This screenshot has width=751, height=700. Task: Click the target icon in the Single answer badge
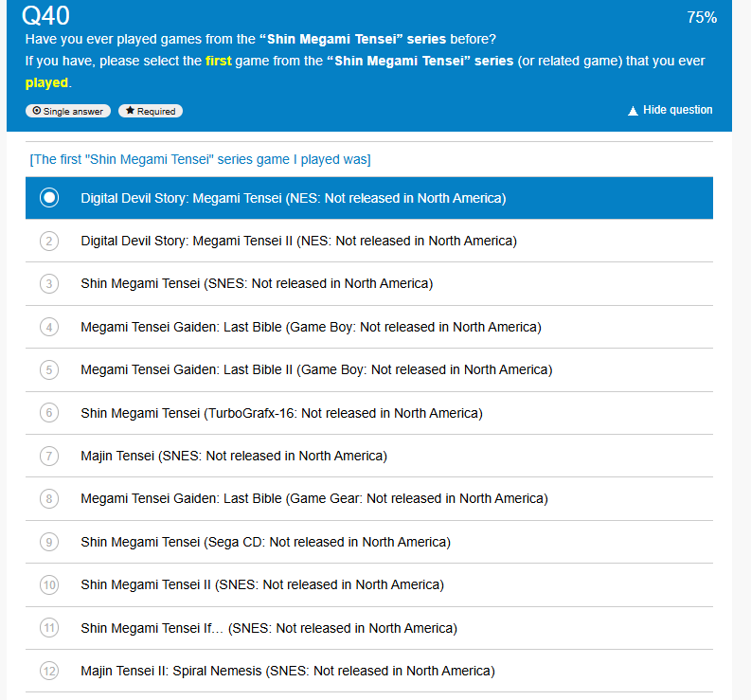pyautogui.click(x=36, y=111)
